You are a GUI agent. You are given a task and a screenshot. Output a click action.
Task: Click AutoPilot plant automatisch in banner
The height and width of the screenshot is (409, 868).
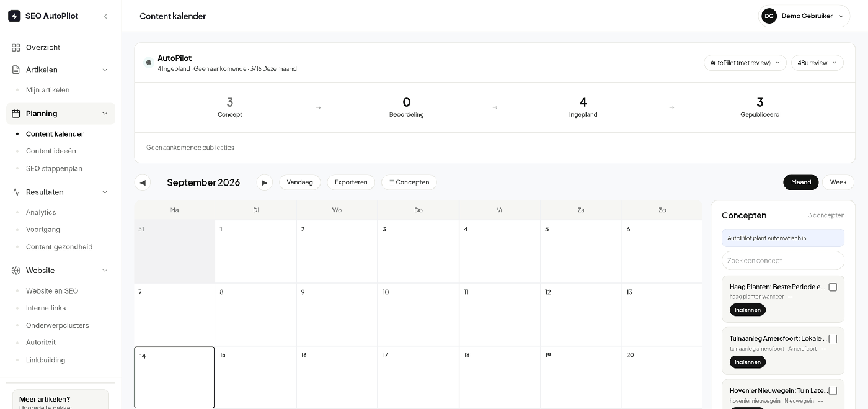[x=783, y=238]
